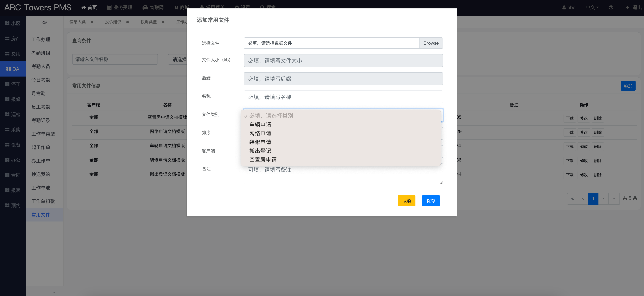Close the 投诉建议 tab
Screen dimensions: 644x296
(x=128, y=22)
